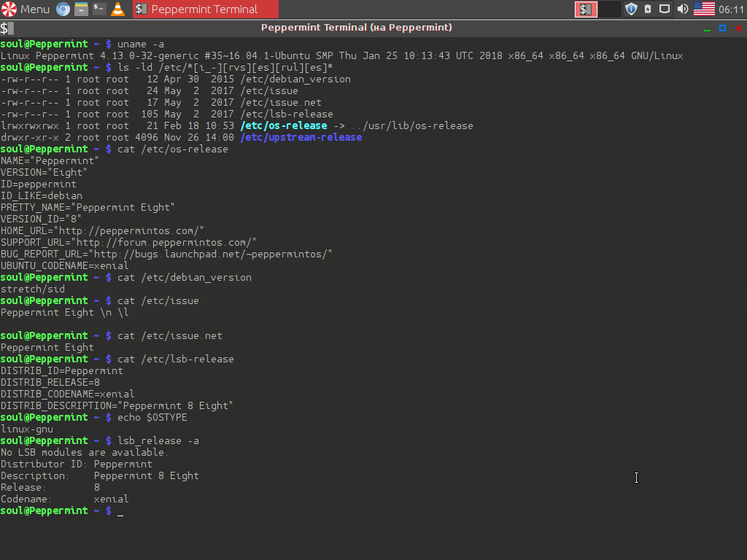Switch to the empty second workspace
Viewport: 747px width, 560px height.
coord(610,9)
